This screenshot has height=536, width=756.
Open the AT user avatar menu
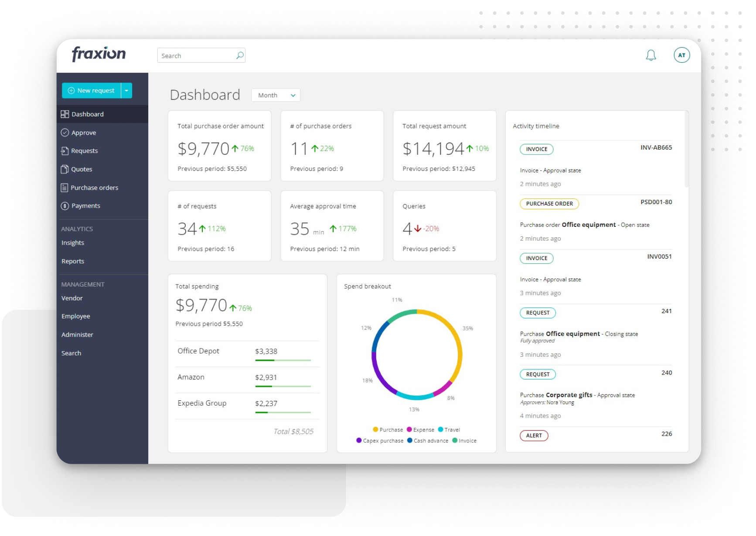pyautogui.click(x=681, y=55)
